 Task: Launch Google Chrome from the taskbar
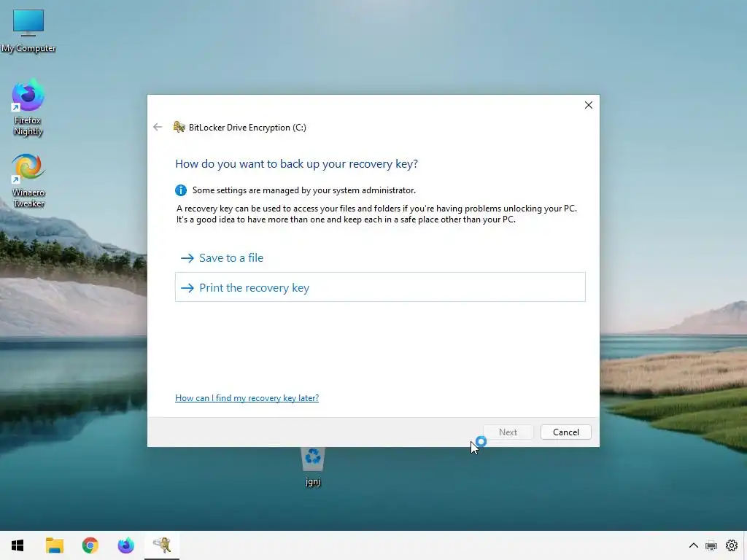point(90,545)
